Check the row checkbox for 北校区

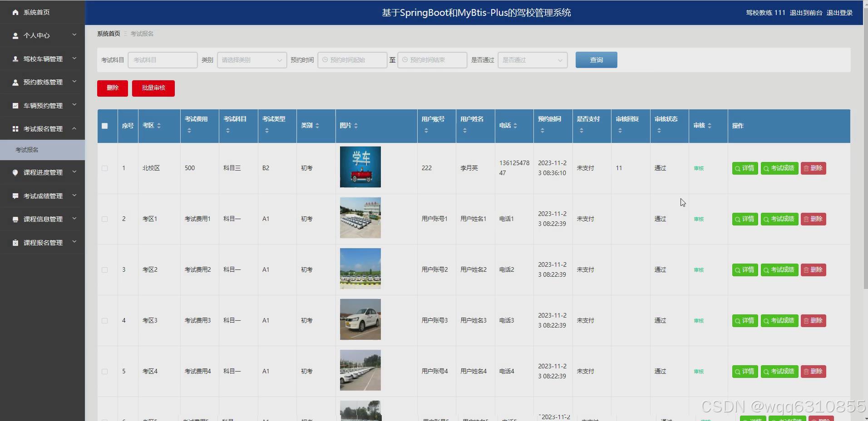105,168
